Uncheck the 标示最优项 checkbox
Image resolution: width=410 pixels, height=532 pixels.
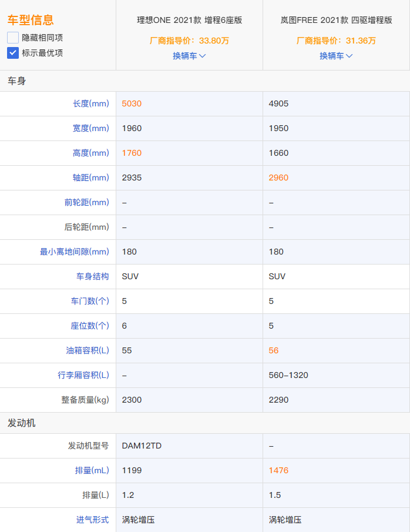[x=13, y=53]
